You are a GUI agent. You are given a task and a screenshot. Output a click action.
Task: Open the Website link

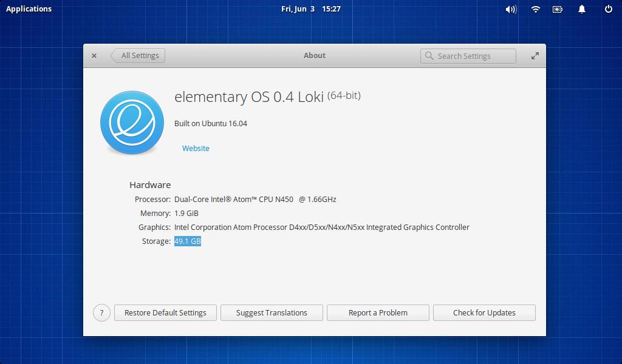click(196, 148)
